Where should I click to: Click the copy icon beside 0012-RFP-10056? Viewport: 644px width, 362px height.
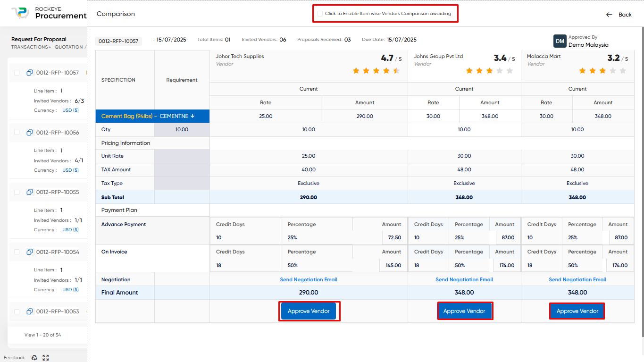(30, 133)
